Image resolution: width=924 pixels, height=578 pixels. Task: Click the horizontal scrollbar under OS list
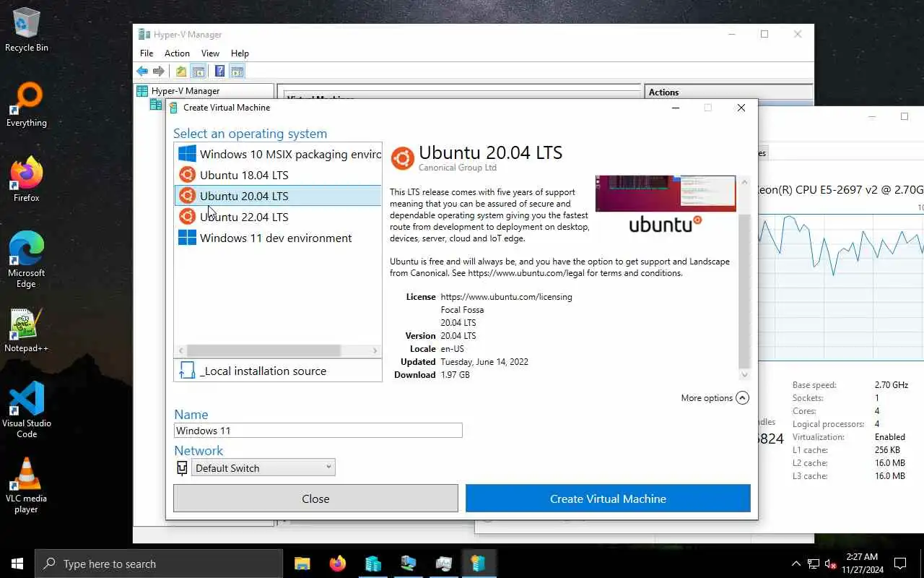click(263, 350)
